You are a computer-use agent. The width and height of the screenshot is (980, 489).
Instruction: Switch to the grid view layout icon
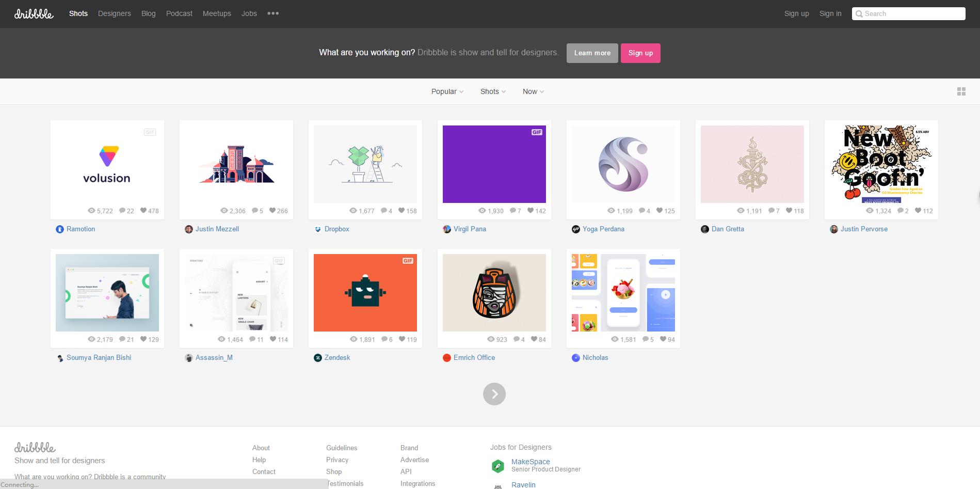[961, 91]
